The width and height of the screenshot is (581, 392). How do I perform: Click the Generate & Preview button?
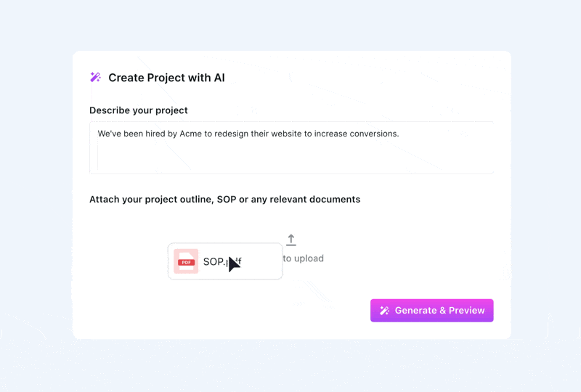point(431,311)
